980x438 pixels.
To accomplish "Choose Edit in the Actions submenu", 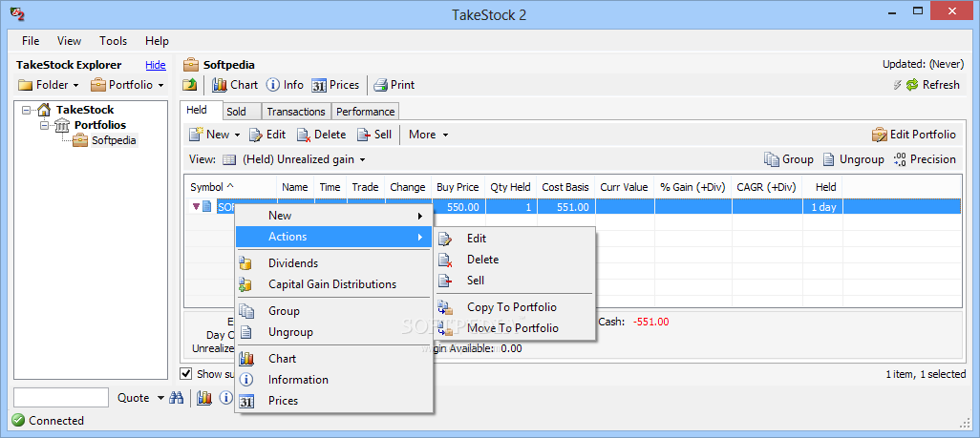I will pyautogui.click(x=515, y=238).
